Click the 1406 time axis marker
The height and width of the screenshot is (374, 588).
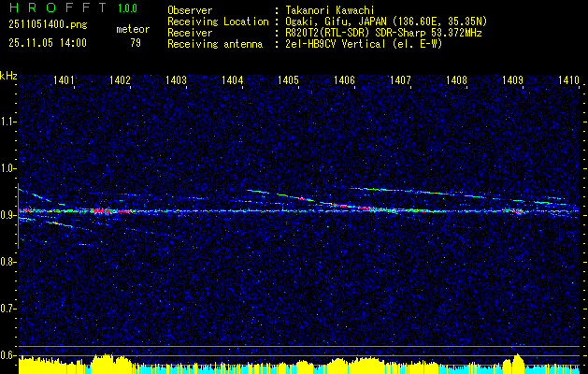click(x=344, y=79)
